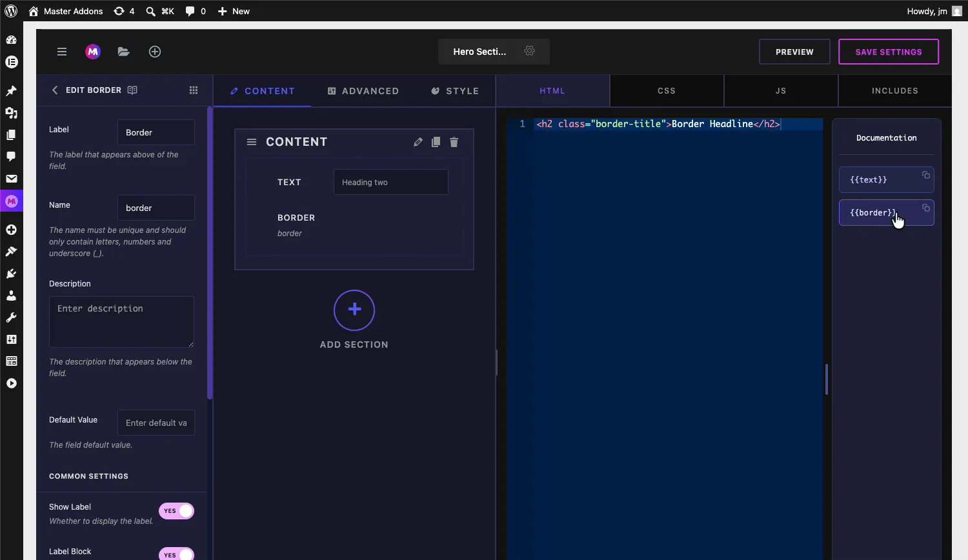
Task: Click the Default Value input field
Action: click(x=156, y=423)
